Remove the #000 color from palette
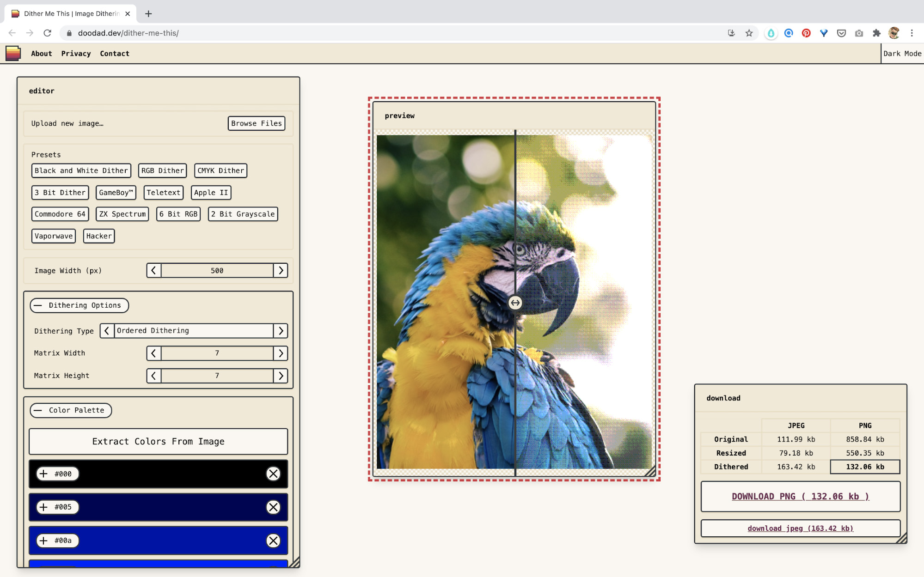This screenshot has width=924, height=577. pos(273,474)
